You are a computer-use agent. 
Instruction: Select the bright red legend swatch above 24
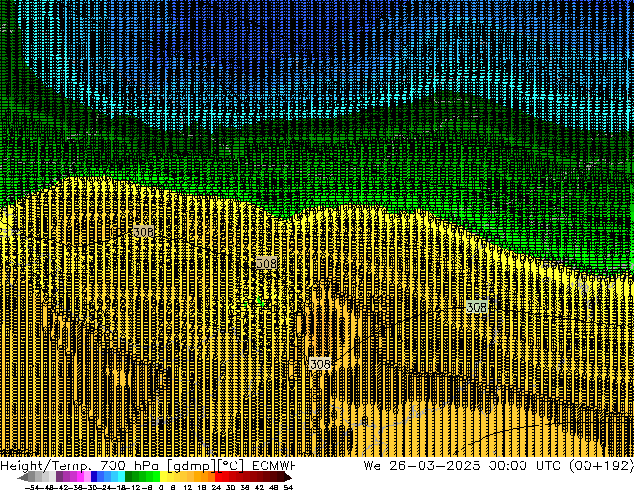[x=218, y=477]
